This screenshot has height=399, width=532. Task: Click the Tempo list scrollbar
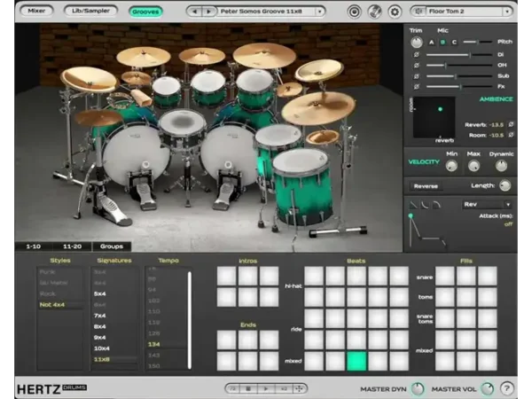[x=190, y=320]
